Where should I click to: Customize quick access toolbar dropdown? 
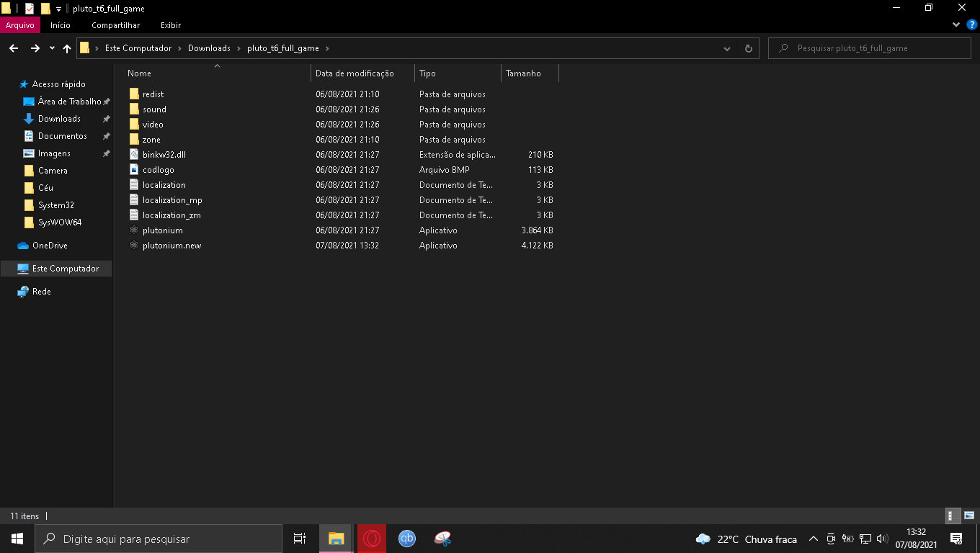click(59, 9)
